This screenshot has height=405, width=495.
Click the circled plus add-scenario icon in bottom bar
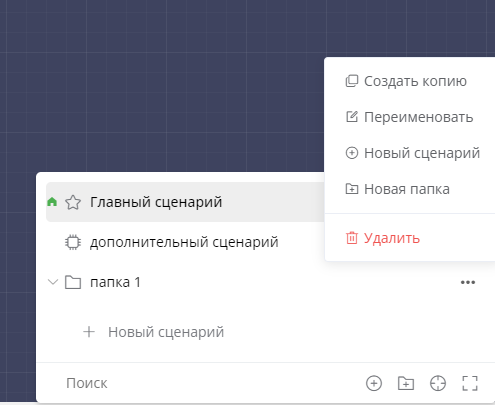pyautogui.click(x=374, y=383)
